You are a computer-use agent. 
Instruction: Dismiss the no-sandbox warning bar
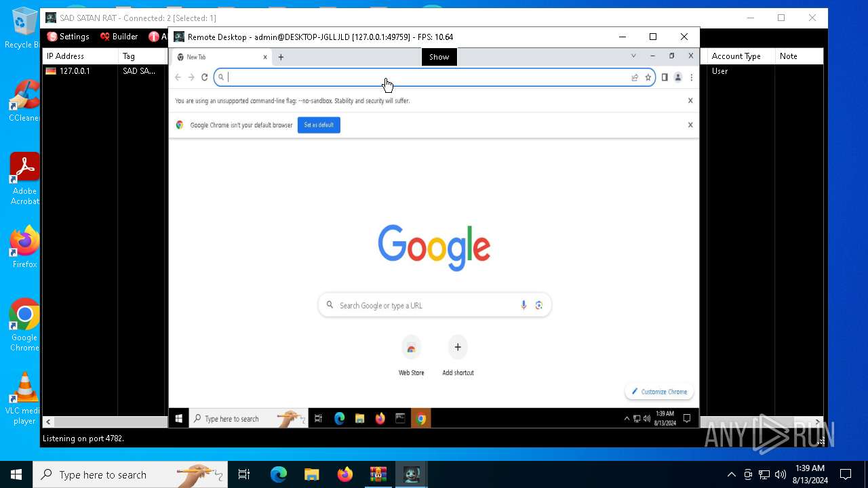pyautogui.click(x=690, y=100)
